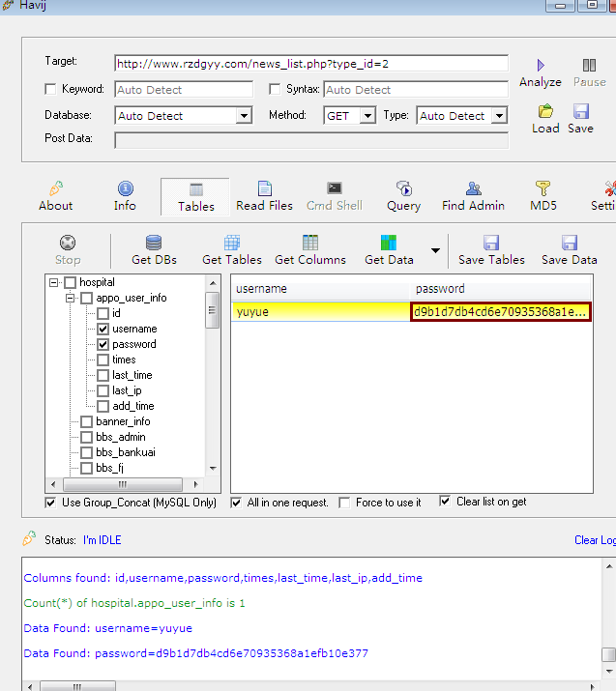Click the Load folder icon
Image resolution: width=616 pixels, height=691 pixels.
[545, 111]
